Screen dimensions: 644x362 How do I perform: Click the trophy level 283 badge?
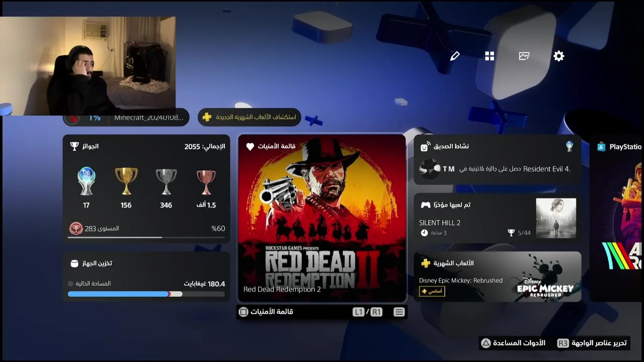pyautogui.click(x=75, y=229)
